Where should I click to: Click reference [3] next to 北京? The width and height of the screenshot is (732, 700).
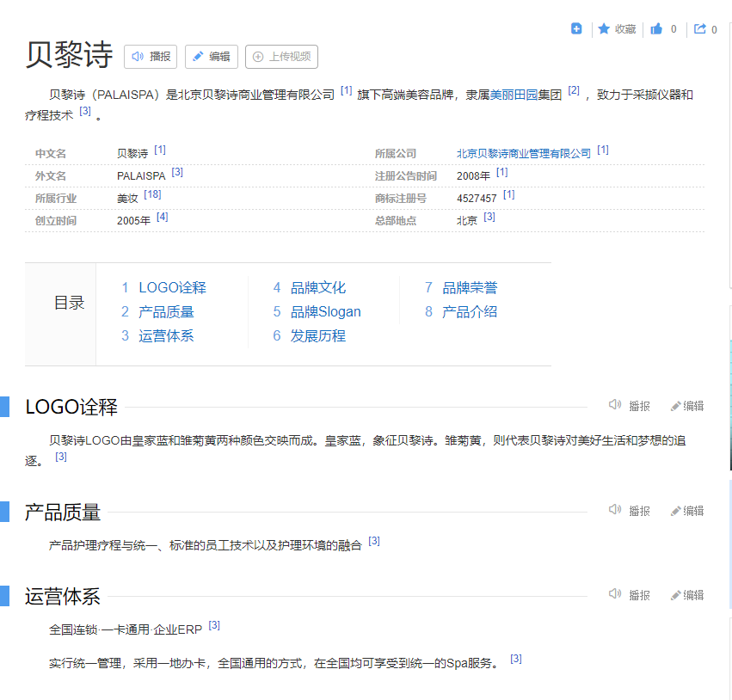[x=489, y=217]
